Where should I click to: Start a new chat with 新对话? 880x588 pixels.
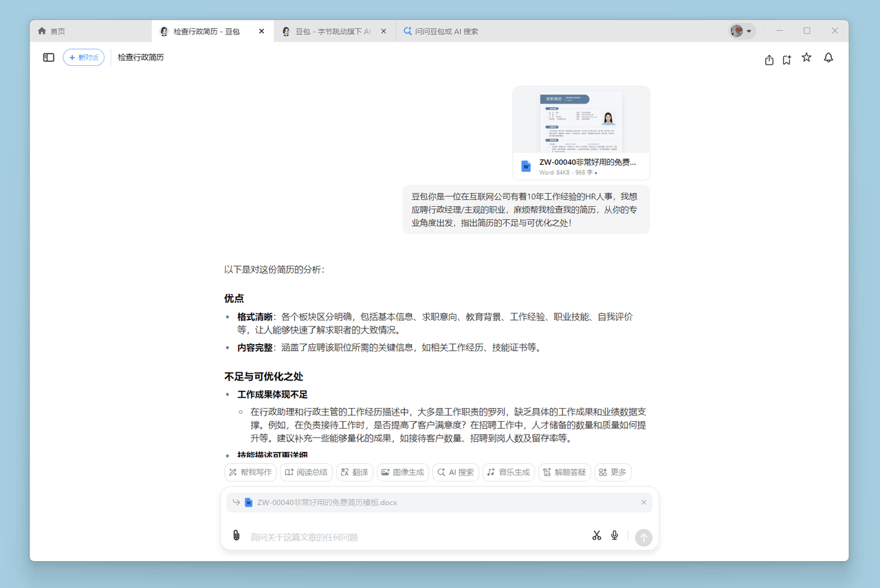pyautogui.click(x=83, y=58)
